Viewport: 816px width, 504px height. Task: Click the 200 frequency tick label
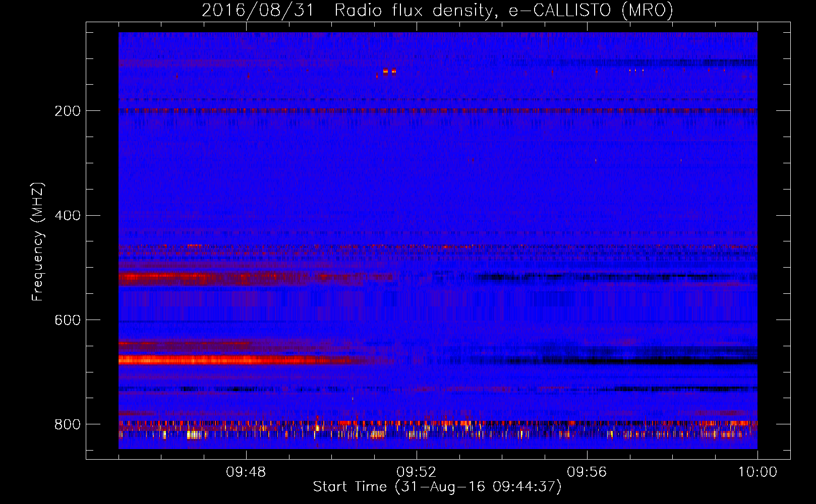coord(67,111)
